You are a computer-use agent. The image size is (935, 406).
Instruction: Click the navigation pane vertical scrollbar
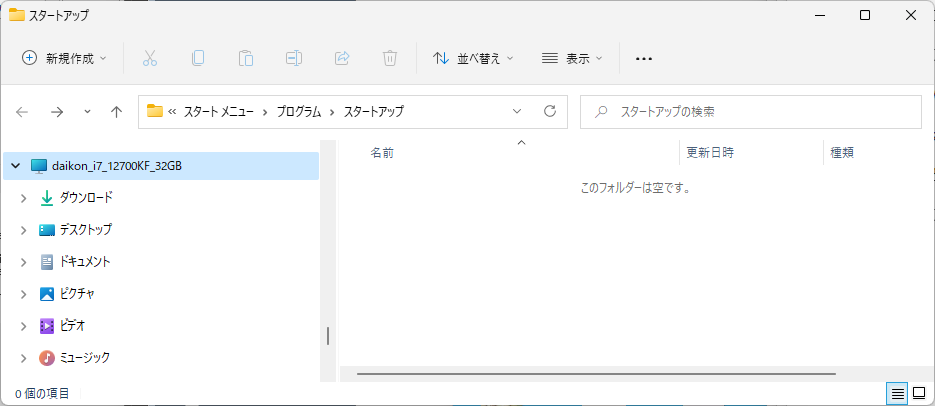(x=328, y=335)
